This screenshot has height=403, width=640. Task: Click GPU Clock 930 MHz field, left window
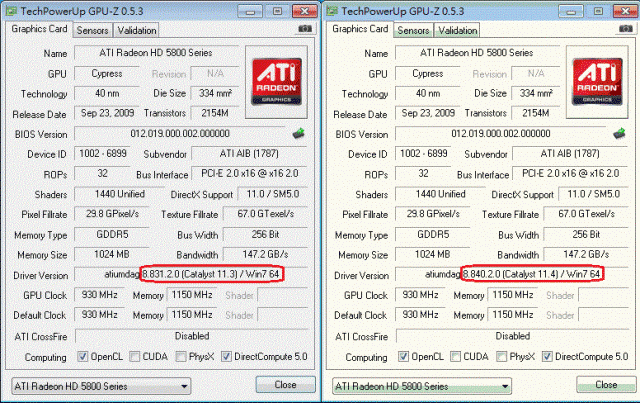100,295
